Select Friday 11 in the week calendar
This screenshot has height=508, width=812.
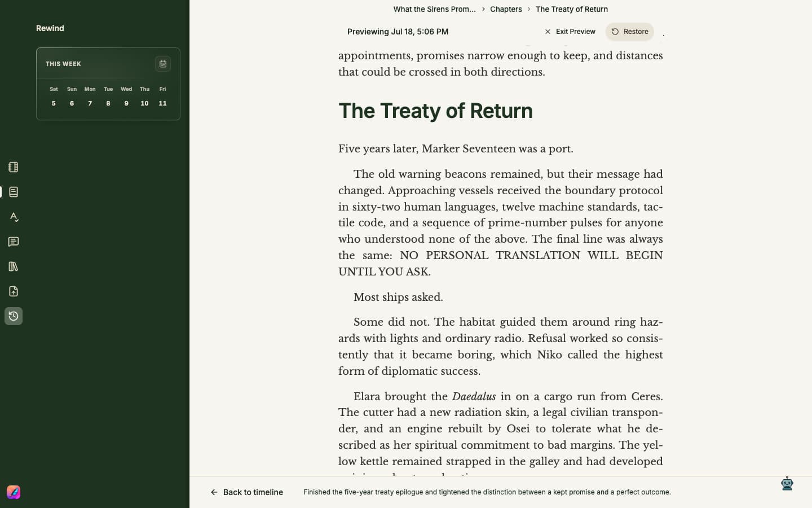(162, 103)
